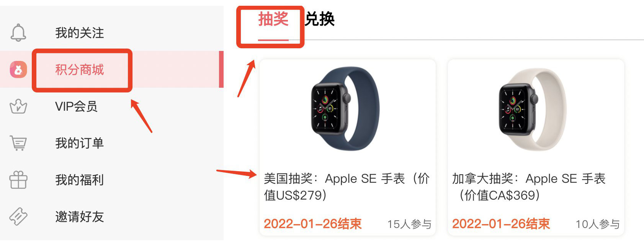Click the bell icon beside 我的关注

coord(18,33)
